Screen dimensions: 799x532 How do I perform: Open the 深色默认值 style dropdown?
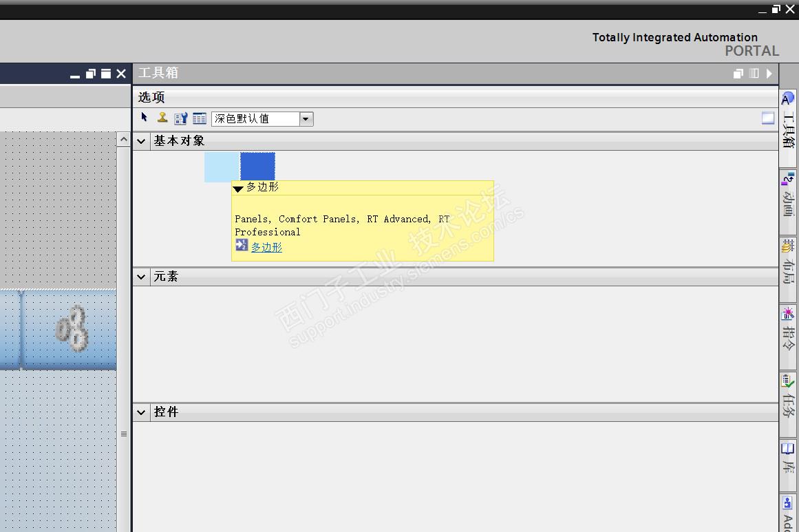(x=306, y=119)
